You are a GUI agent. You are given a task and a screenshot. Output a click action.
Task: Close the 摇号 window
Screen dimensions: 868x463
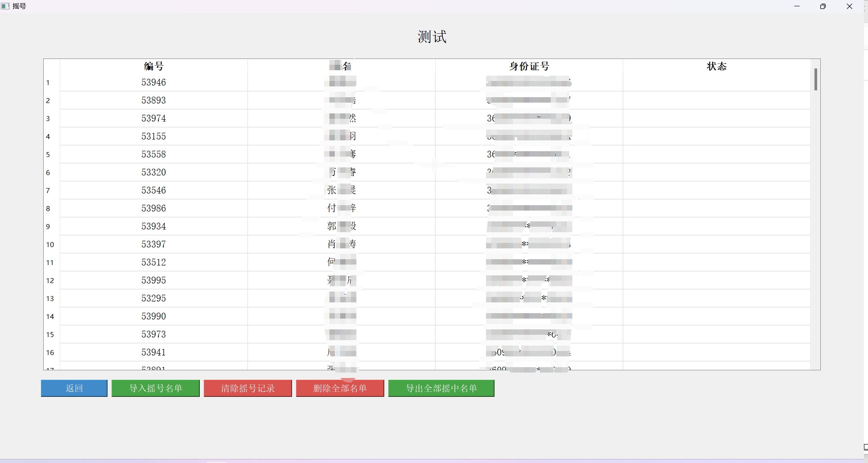(x=850, y=6)
